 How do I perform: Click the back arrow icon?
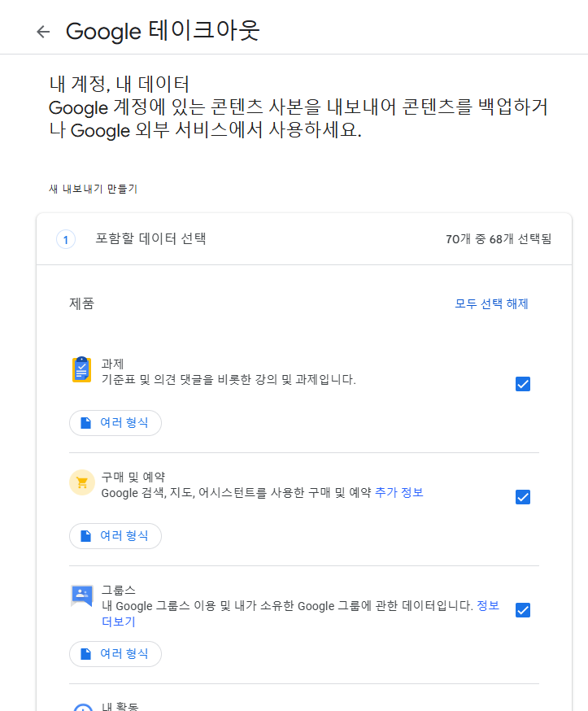43,32
